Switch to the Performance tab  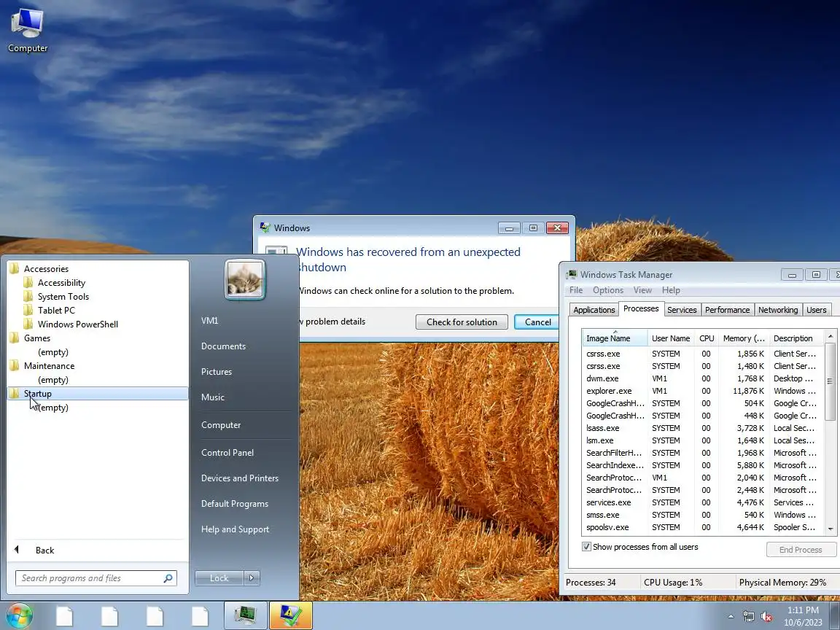click(x=727, y=310)
